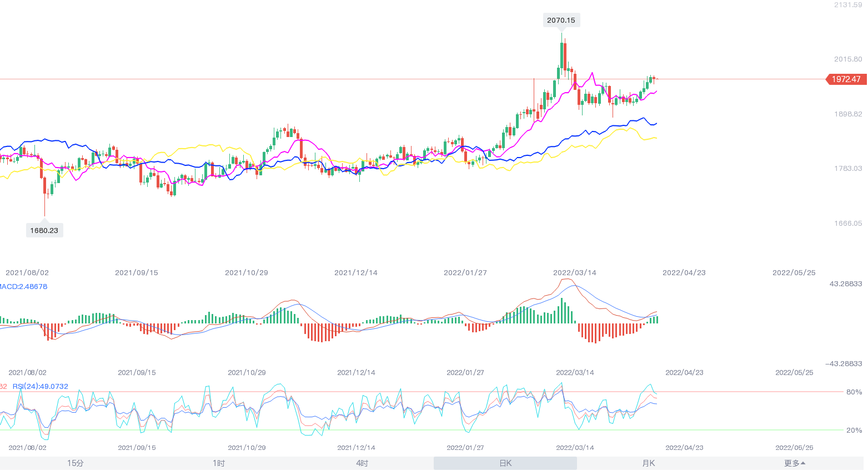Click the 1666.05 price axis value
Image resolution: width=868 pixels, height=471 pixels.
click(848, 224)
